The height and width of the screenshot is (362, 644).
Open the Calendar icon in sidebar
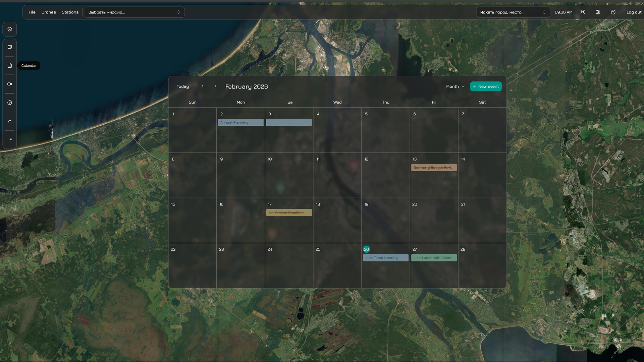click(10, 66)
